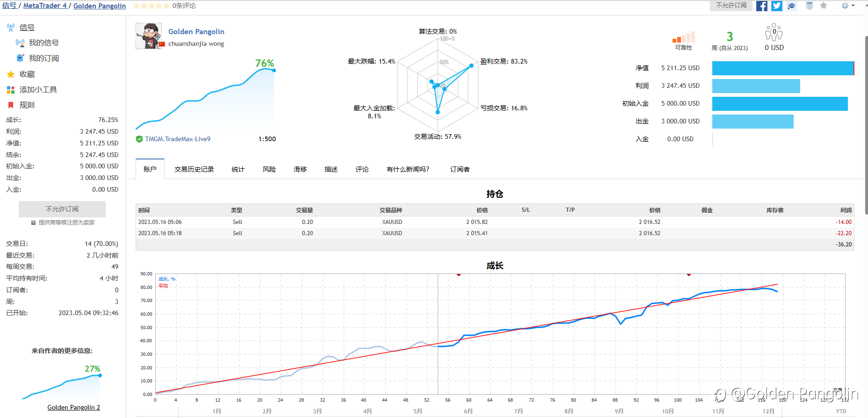Share signal on Twitter
Image resolution: width=868 pixels, height=418 pixels.
[x=777, y=6]
